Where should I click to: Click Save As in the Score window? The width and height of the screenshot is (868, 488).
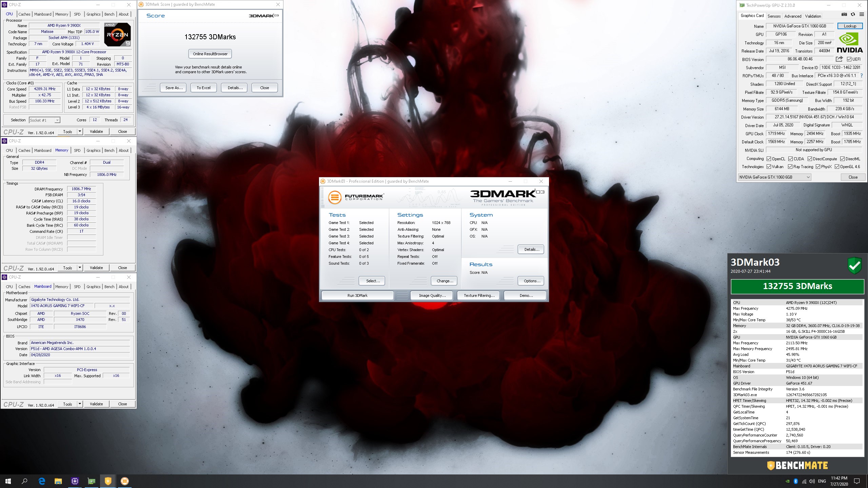pos(174,88)
